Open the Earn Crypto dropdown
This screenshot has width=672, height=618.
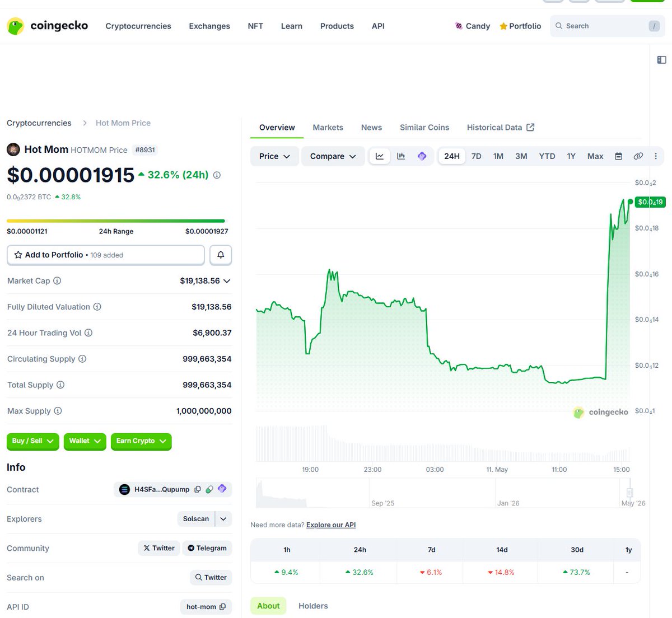pyautogui.click(x=141, y=441)
